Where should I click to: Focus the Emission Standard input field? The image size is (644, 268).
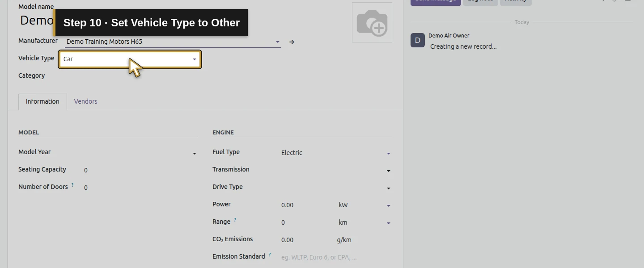click(x=336, y=257)
